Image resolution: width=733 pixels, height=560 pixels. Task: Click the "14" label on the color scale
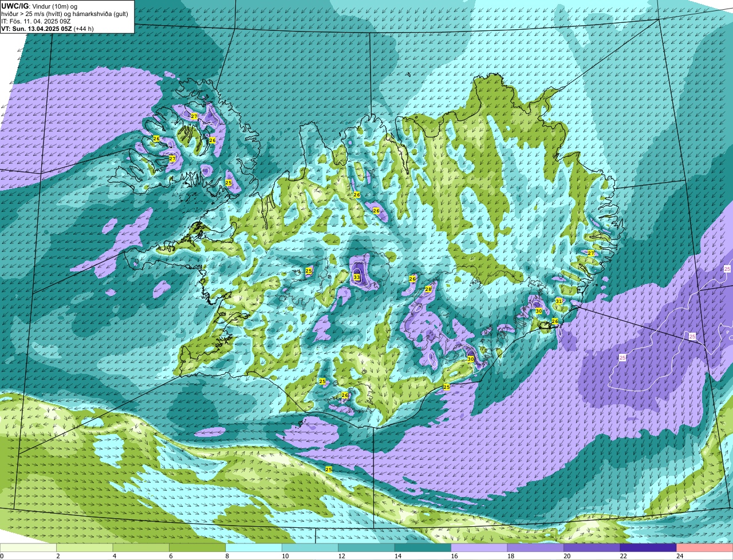click(397, 556)
